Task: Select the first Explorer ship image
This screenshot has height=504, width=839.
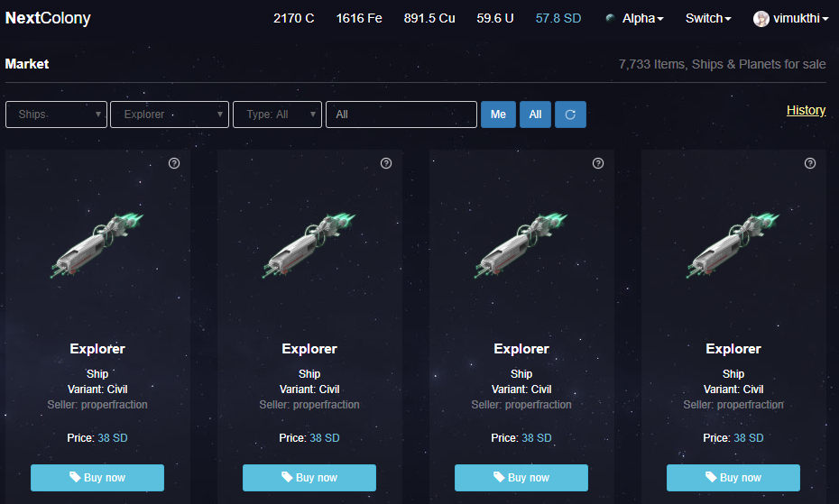Action: point(97,245)
